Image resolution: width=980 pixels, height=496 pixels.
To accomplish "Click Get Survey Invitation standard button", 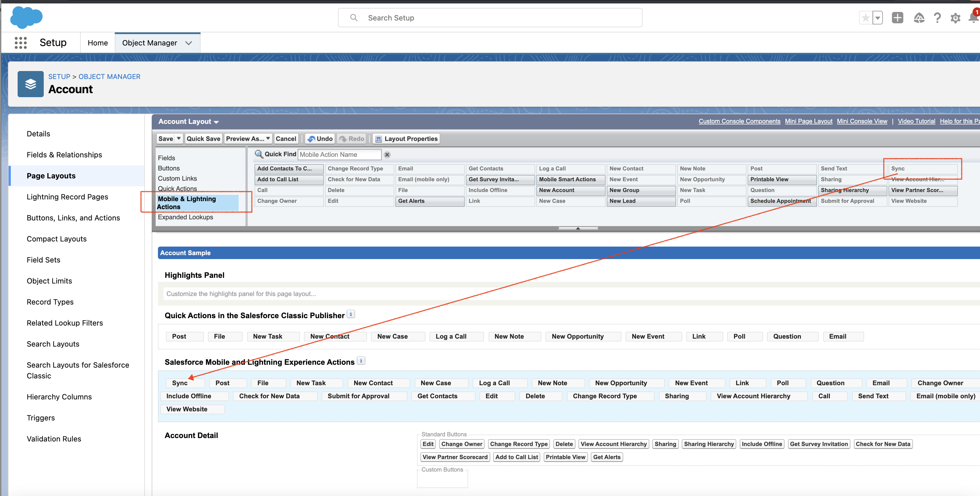I will coord(819,444).
